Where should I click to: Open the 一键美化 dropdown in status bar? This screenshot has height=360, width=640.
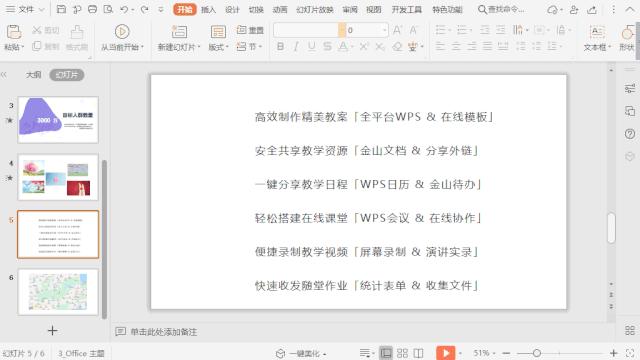(324, 353)
